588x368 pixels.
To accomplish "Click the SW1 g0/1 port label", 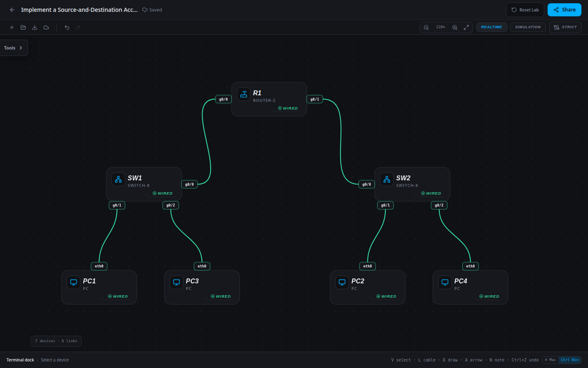I will click(x=117, y=205).
